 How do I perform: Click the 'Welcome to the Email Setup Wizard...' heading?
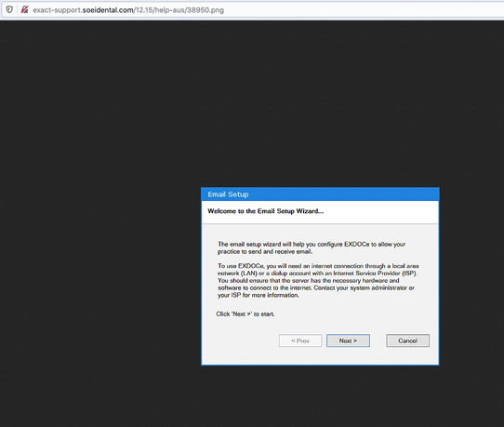click(266, 211)
